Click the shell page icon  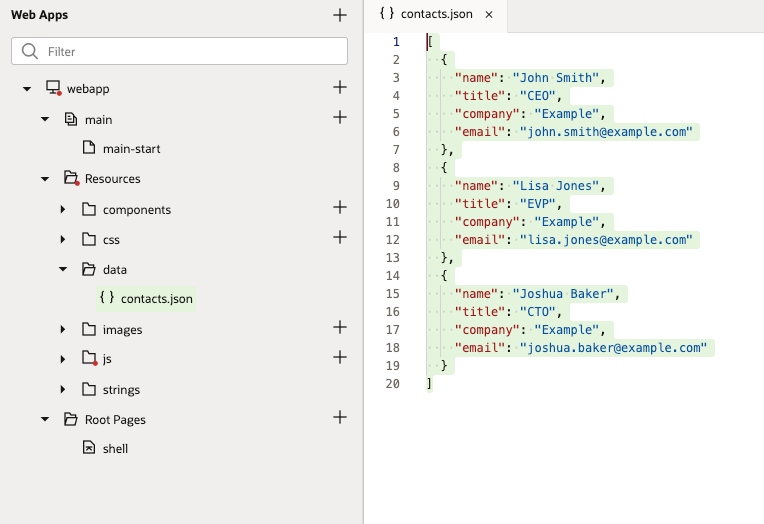click(89, 447)
